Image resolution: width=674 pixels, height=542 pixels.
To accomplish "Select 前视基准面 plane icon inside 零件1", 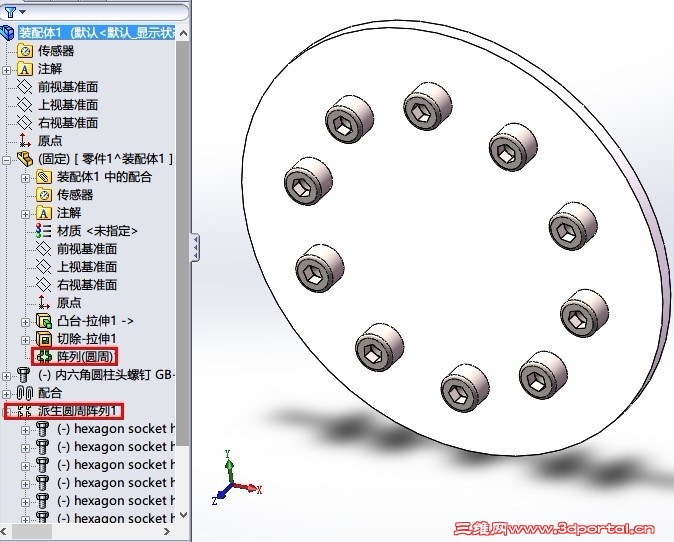I will pyautogui.click(x=43, y=249).
